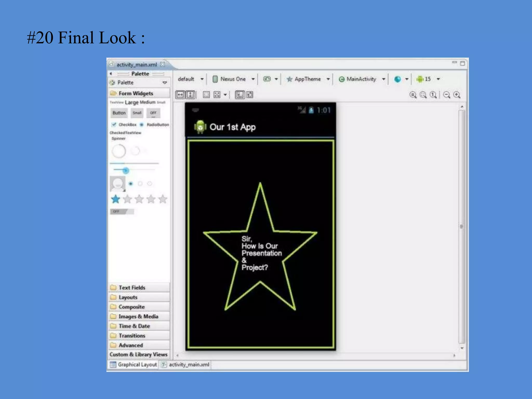Click the first blue rating star
Image resolution: width=532 pixels, height=399 pixels.
116,199
